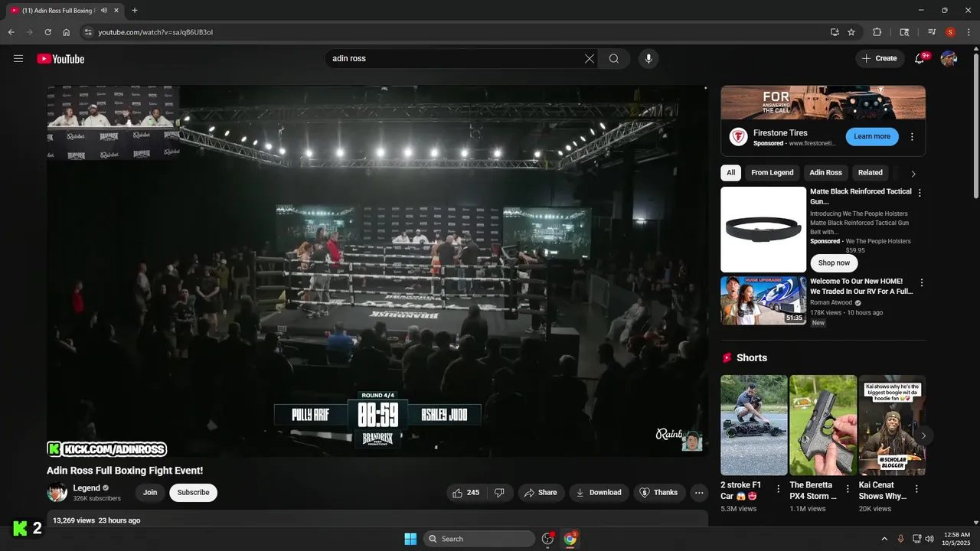Open Roman Atwood video thumbnail

[763, 301]
